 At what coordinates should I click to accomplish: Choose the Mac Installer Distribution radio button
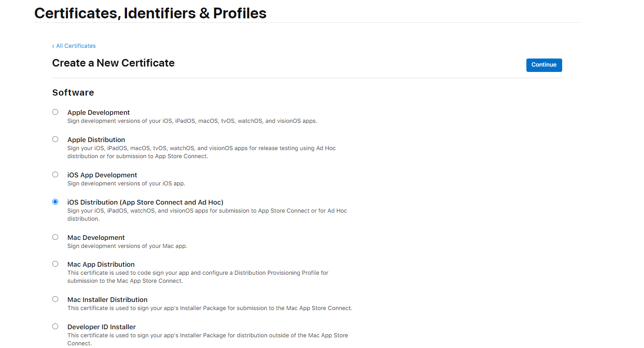click(55, 299)
